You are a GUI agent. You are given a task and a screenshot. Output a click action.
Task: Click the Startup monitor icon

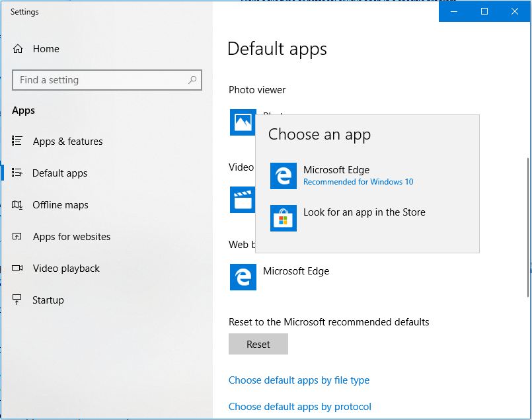pyautogui.click(x=17, y=300)
